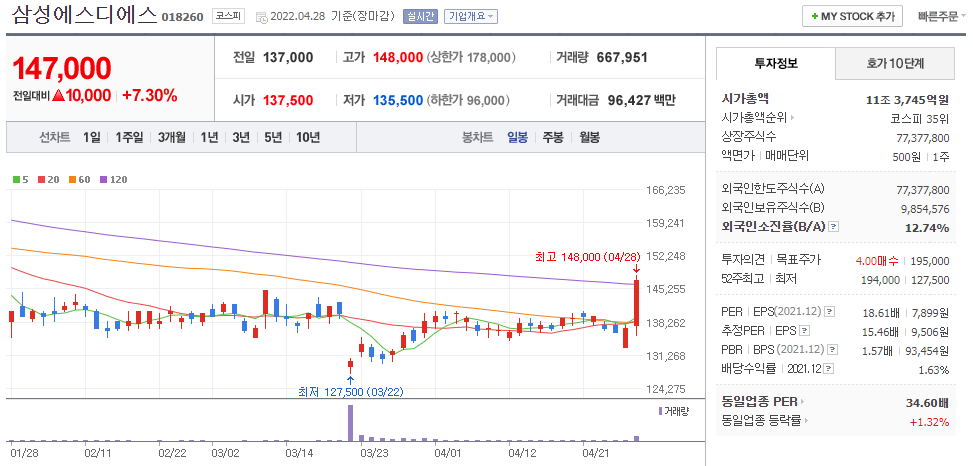The height and width of the screenshot is (466, 973).
Task: Select the 3년 line chart period
Action: pos(241,138)
